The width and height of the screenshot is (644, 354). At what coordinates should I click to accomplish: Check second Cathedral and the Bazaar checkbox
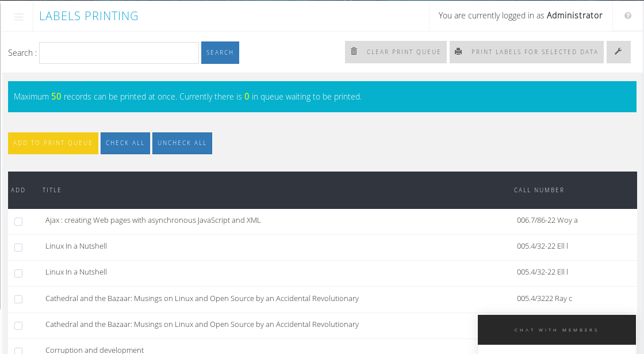pyautogui.click(x=18, y=326)
